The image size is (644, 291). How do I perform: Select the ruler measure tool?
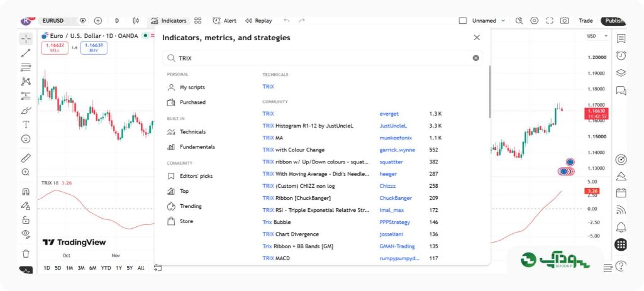[x=26, y=158]
